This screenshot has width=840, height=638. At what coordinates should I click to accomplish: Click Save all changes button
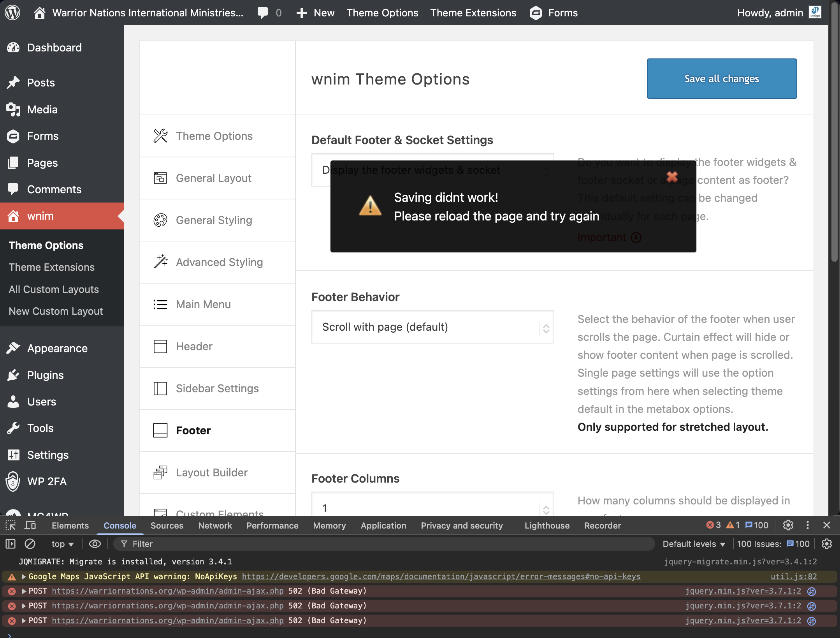coord(722,79)
